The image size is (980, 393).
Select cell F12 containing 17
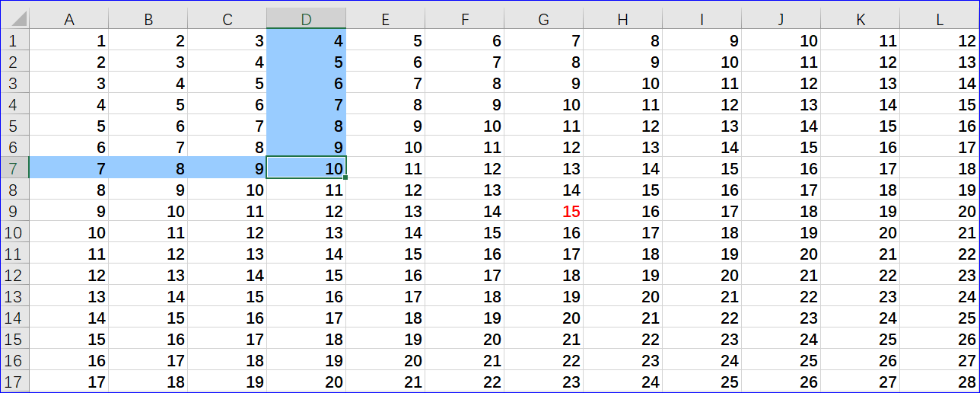465,275
